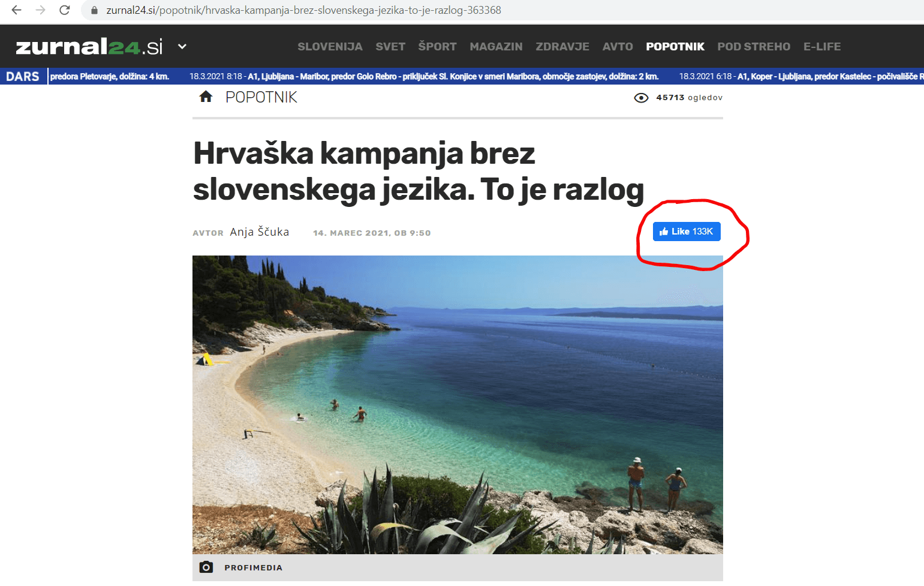Open the POPOTNIK breadcrumb link
The height and width of the screenshot is (586, 924).
[261, 97]
